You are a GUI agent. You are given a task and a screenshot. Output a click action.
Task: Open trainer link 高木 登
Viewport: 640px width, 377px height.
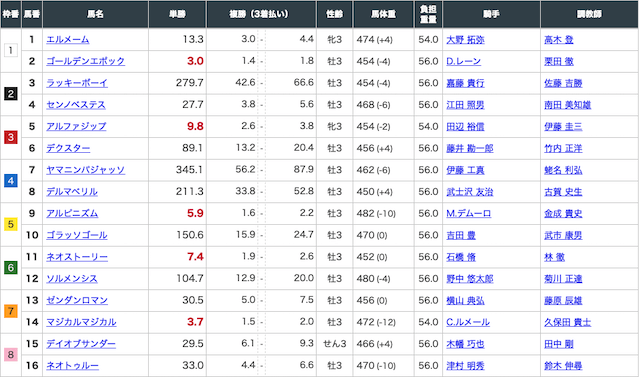click(559, 40)
